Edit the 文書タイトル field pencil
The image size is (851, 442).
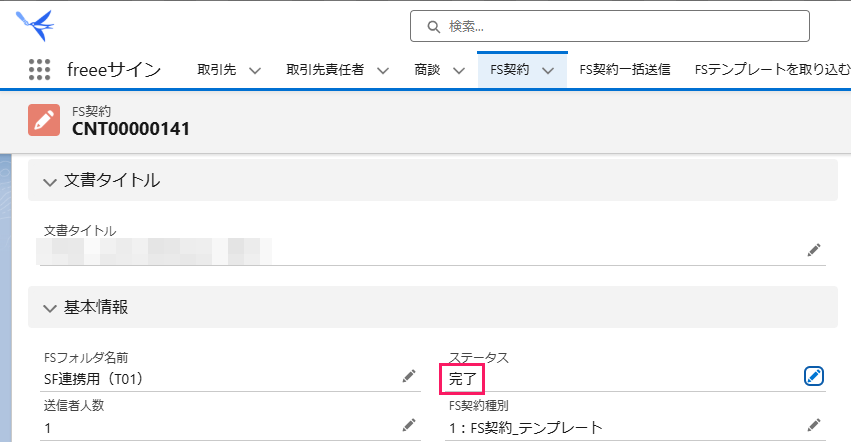tap(814, 250)
